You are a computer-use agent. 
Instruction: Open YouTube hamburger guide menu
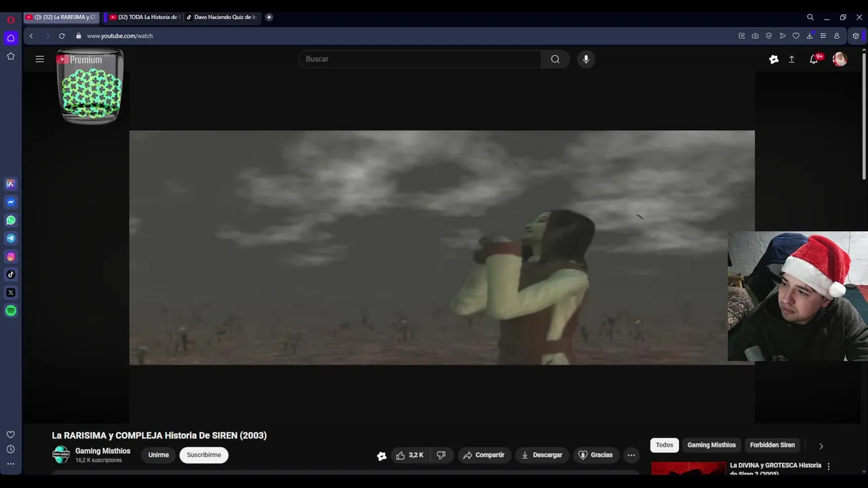(x=40, y=59)
